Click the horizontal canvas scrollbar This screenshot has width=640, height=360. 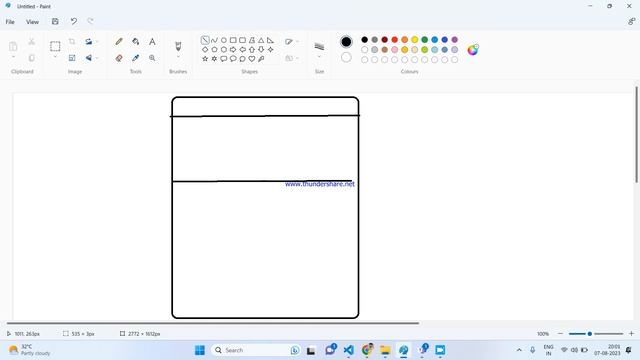[x=213, y=323]
